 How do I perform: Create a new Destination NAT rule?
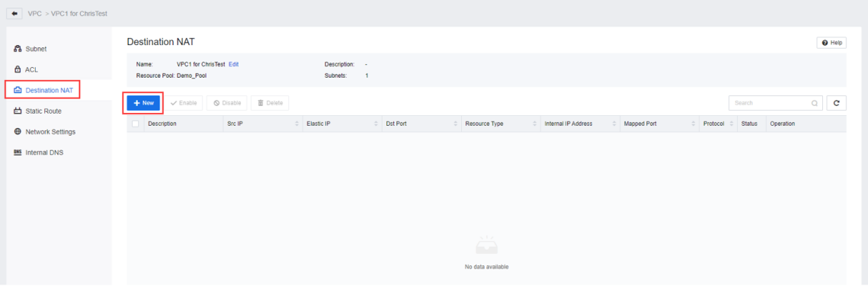[x=143, y=103]
